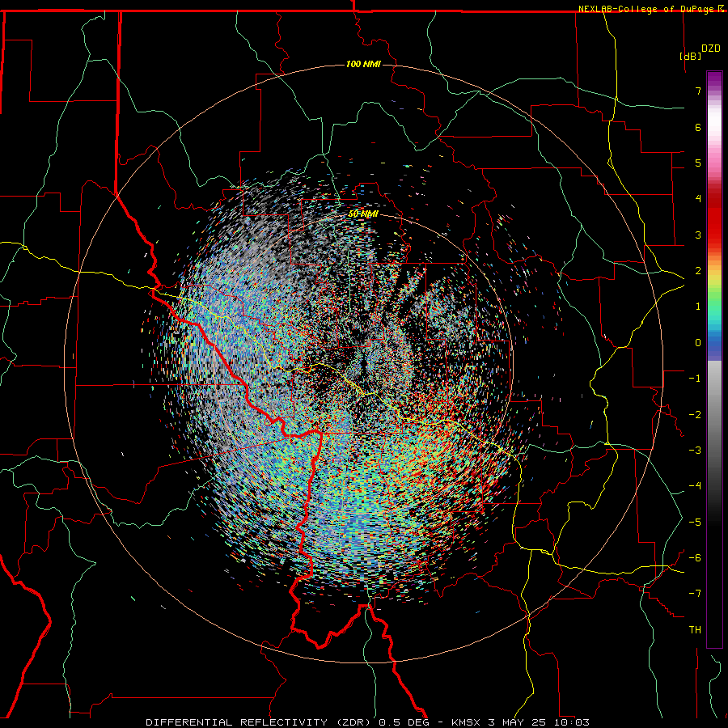The width and height of the screenshot is (728, 728).
Task: Click the 6 value on color scale
Action: pyautogui.click(x=698, y=127)
